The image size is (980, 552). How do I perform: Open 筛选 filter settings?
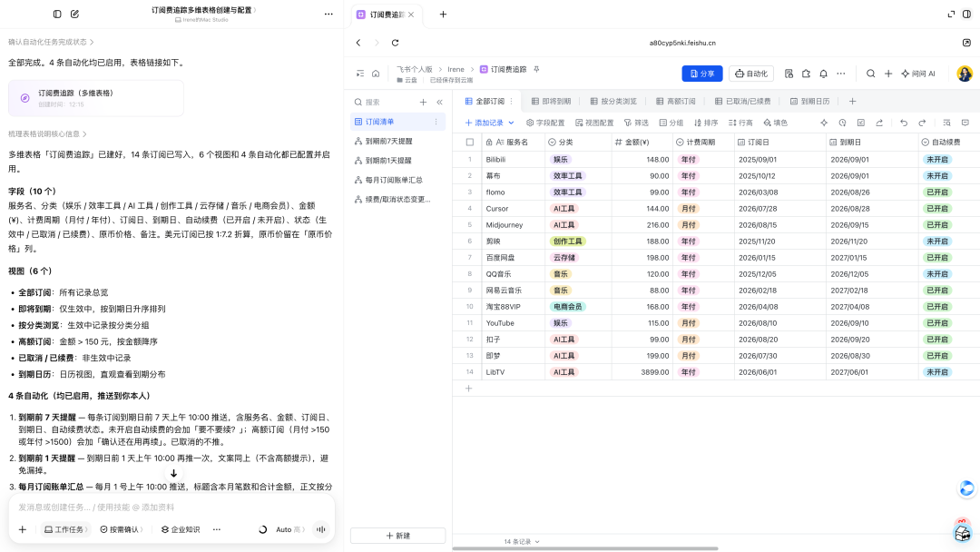pyautogui.click(x=636, y=123)
